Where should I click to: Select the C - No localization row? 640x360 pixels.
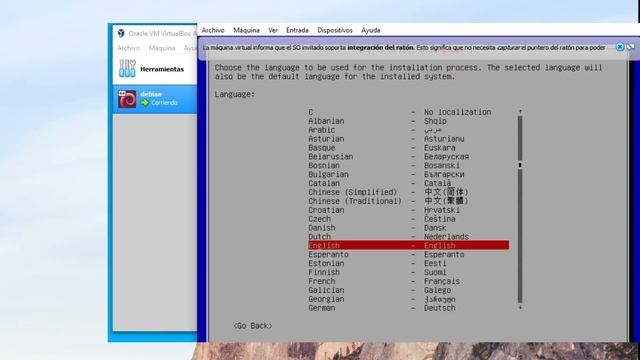pos(409,112)
